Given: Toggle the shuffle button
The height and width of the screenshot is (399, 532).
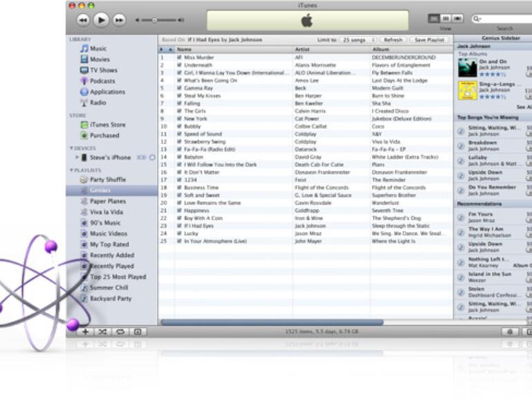Looking at the screenshot, I should pos(103,332).
